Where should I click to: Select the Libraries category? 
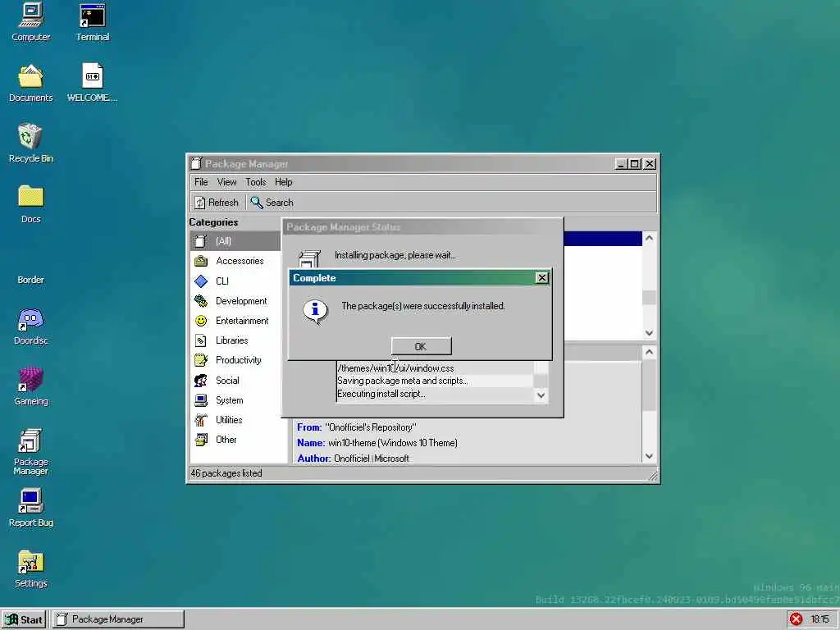(235, 340)
